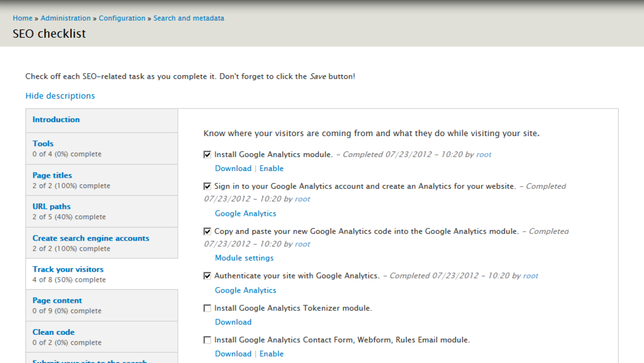Switch to the Introduction section
This screenshot has width=644, height=363.
point(56,119)
